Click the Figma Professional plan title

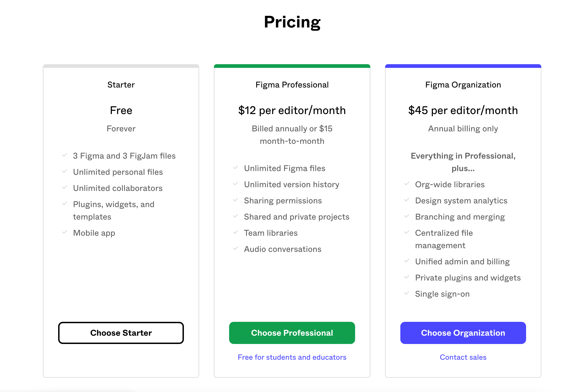(x=292, y=85)
